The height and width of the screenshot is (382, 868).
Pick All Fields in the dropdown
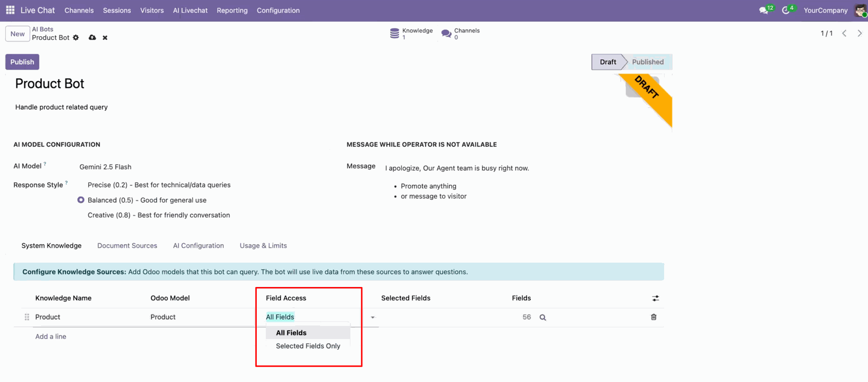291,333
